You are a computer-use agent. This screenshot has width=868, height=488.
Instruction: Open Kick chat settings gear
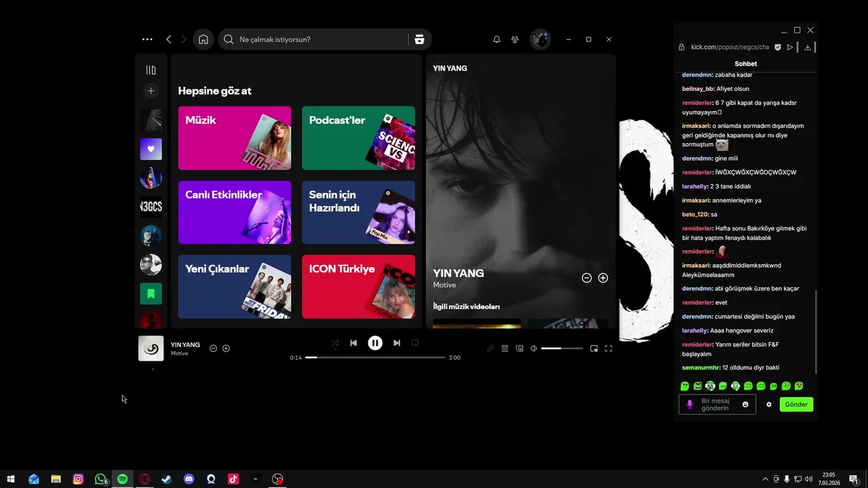[x=769, y=405]
